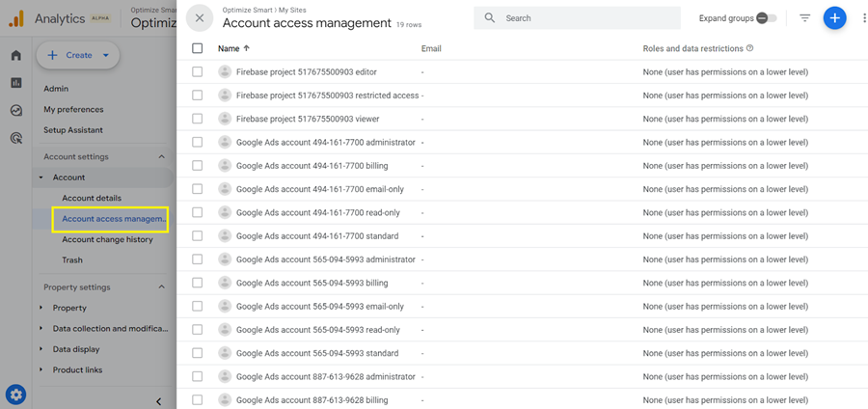Collapse the Property settings section
Screen dimensions: 868x409
click(162, 286)
